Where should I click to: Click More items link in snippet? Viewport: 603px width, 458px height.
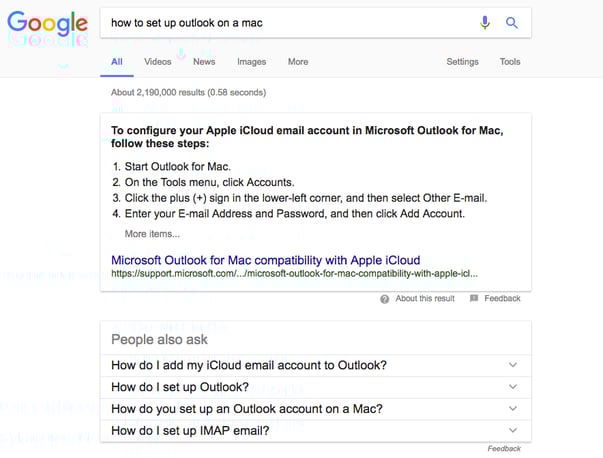click(152, 234)
